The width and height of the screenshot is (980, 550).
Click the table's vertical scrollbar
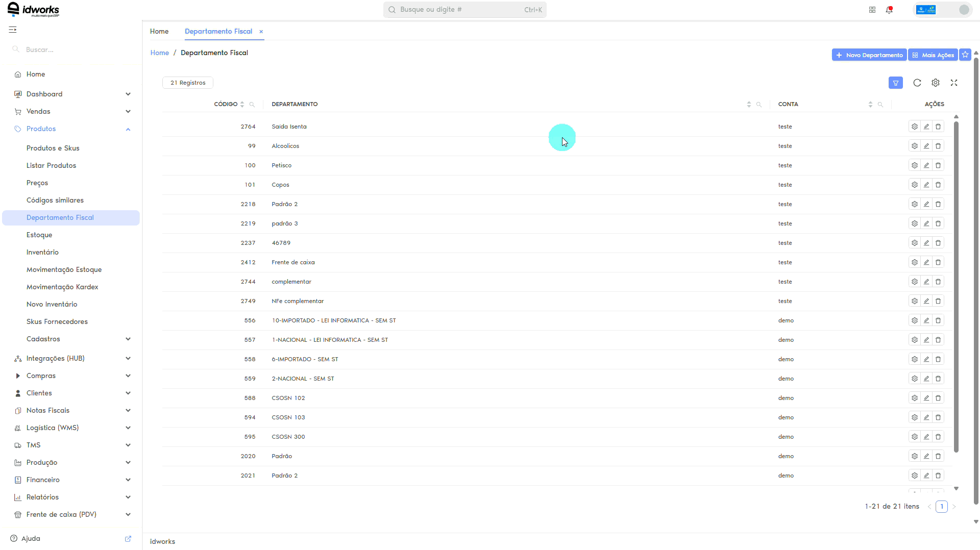(x=956, y=286)
